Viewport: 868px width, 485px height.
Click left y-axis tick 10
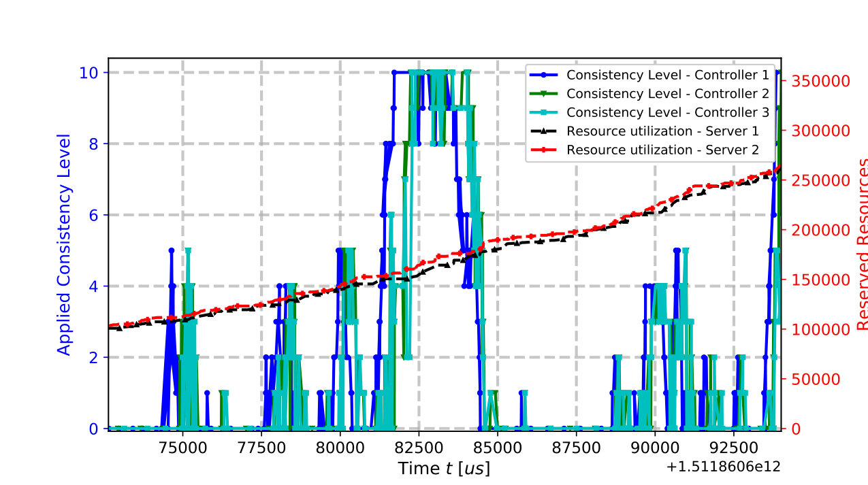point(90,73)
